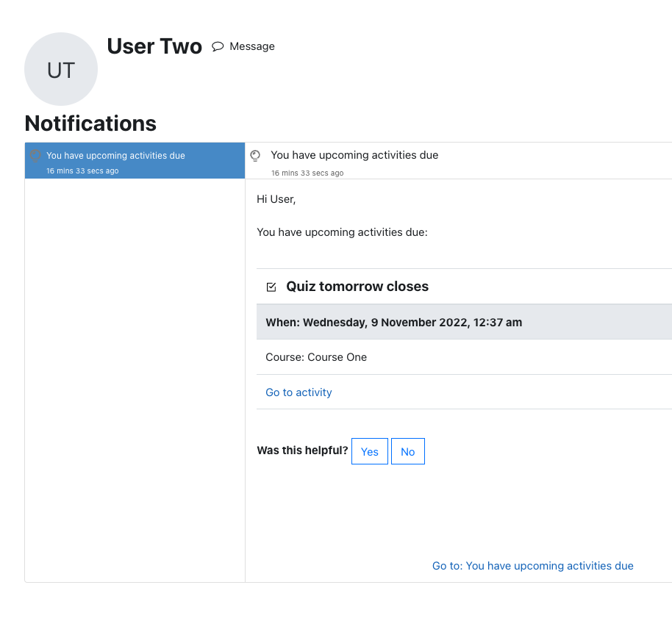Answer Yes to Was this helpful
Image resolution: width=672 pixels, height=621 pixels.
(369, 451)
